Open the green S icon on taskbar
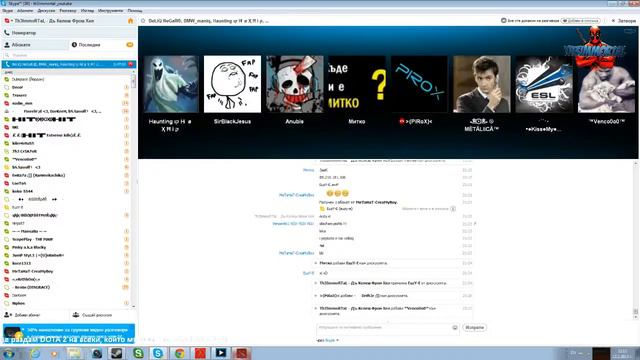This screenshot has width=640, height=360. [x=138, y=353]
